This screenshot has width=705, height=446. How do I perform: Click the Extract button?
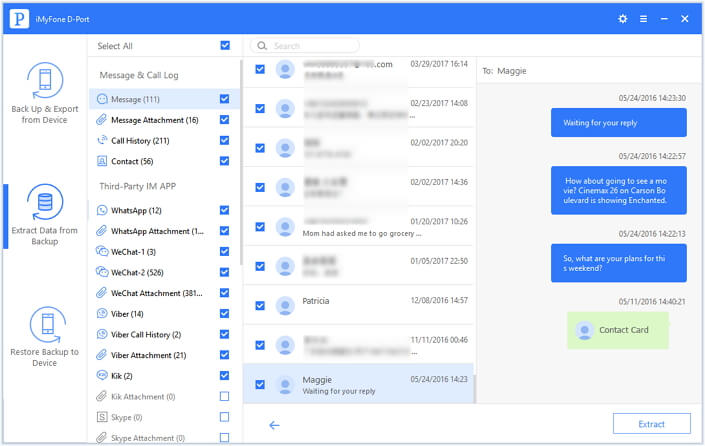pyautogui.click(x=651, y=424)
